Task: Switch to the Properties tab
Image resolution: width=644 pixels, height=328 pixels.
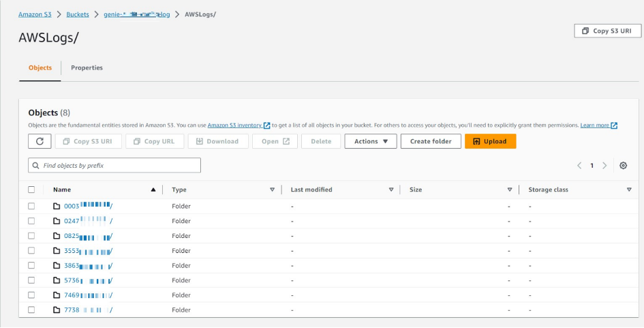Action: [x=87, y=68]
